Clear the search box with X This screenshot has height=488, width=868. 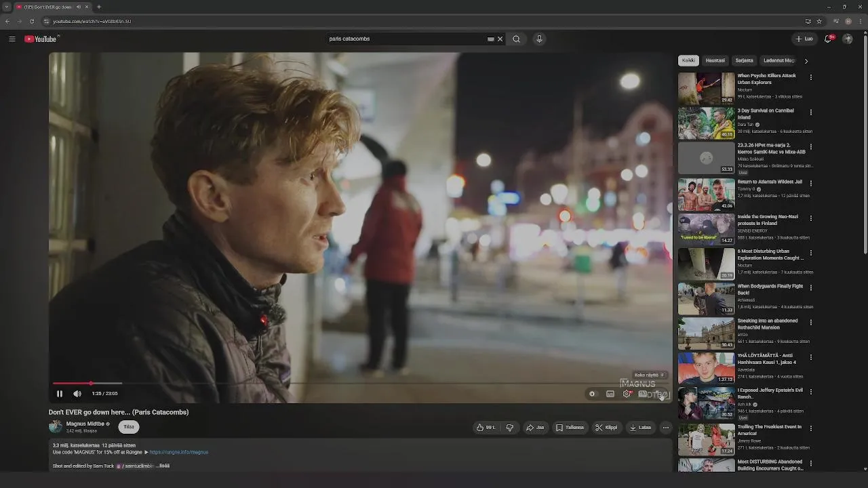pos(500,39)
